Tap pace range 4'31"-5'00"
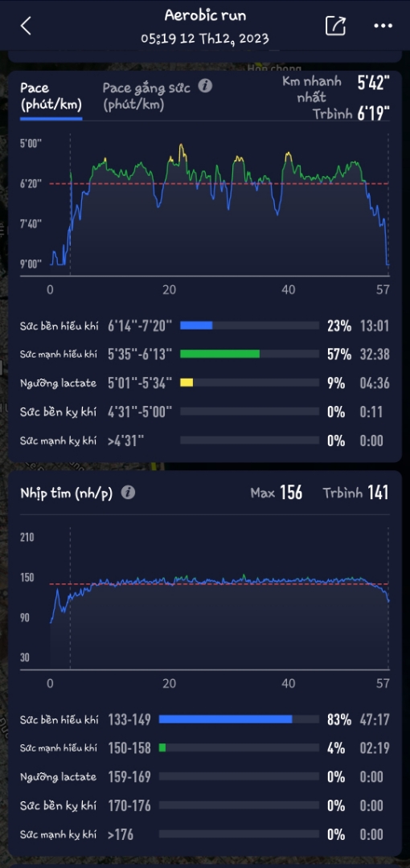410x868 pixels. coord(140,411)
